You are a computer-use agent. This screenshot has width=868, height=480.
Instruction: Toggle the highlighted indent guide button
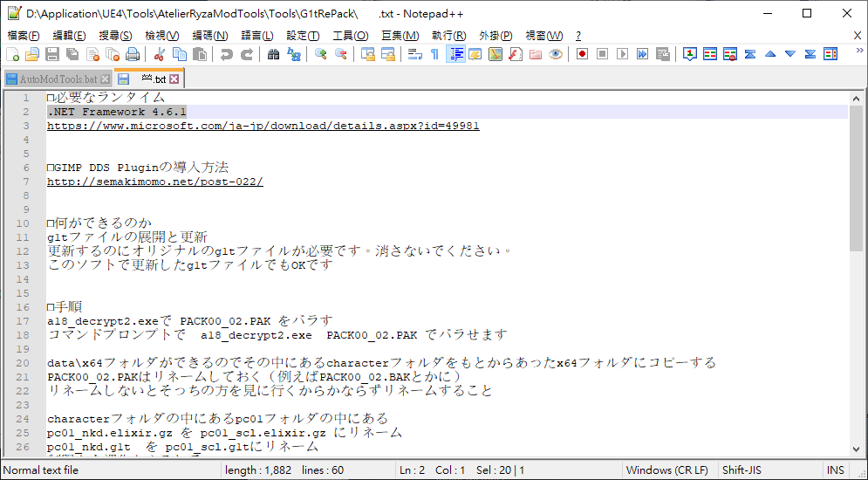click(455, 54)
